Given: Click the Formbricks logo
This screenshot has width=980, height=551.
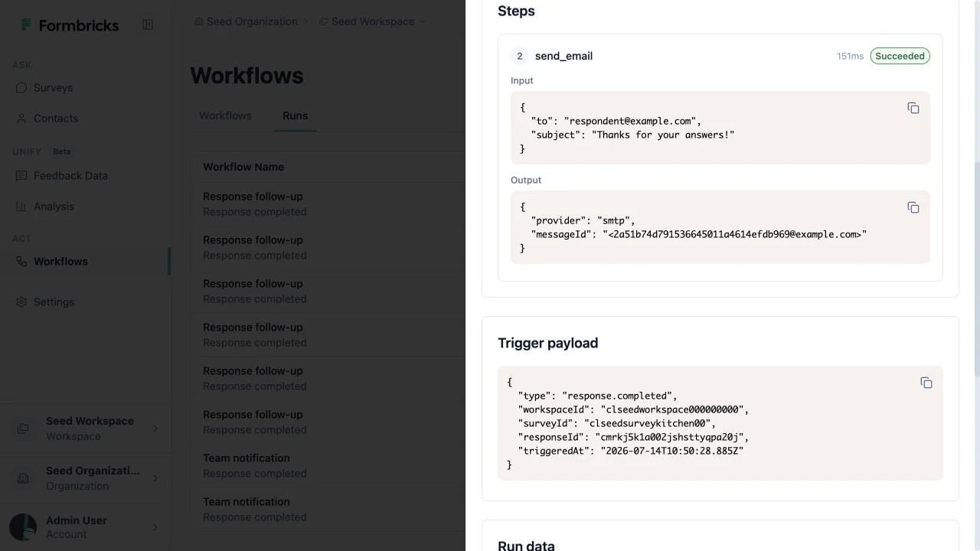Looking at the screenshot, I should click(x=70, y=25).
